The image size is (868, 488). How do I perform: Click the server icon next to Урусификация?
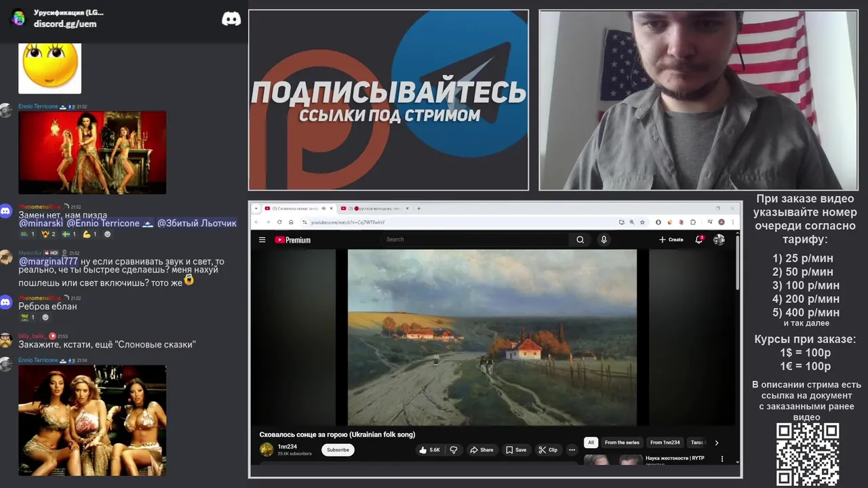click(x=18, y=18)
